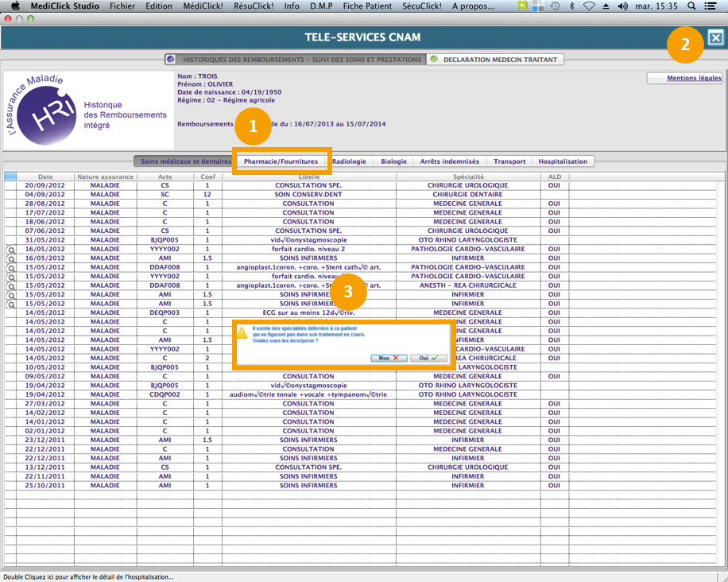Screen dimensions: 728x582
Task: Open the Wi-Fi status menu
Action: [x=589, y=6]
